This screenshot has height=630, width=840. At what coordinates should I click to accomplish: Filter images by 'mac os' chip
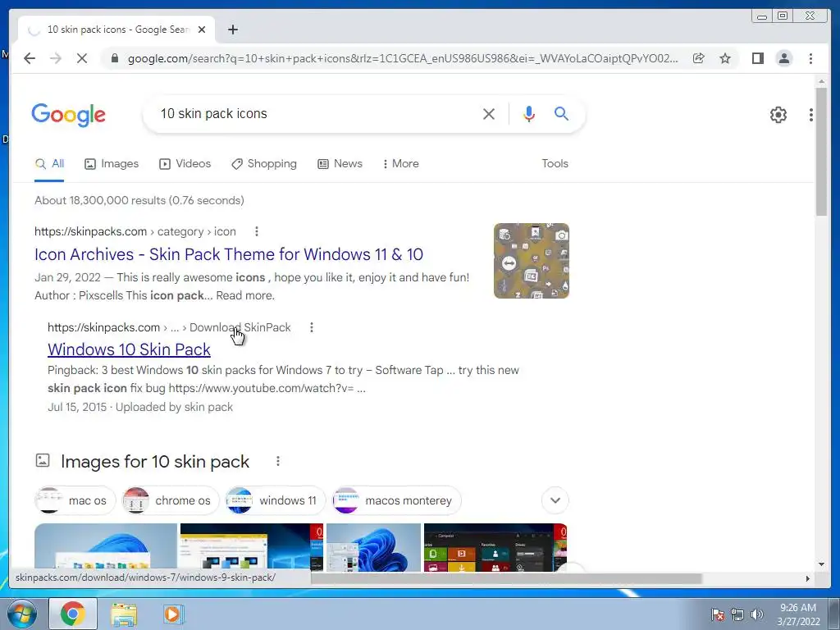[x=75, y=500]
